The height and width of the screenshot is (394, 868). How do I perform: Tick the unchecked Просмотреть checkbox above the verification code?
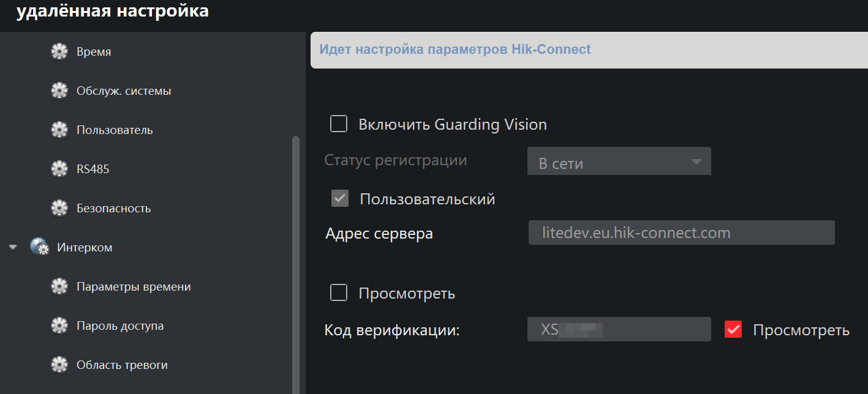pos(339,293)
